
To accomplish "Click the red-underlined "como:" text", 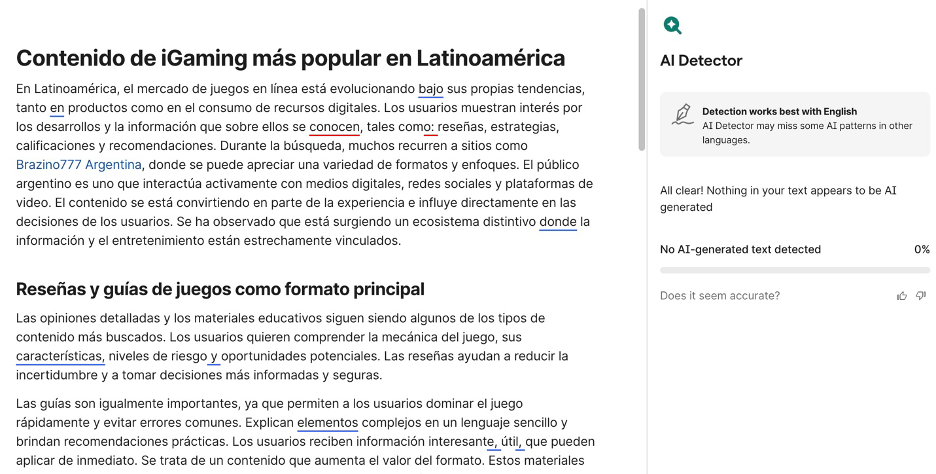I will tap(416, 127).
